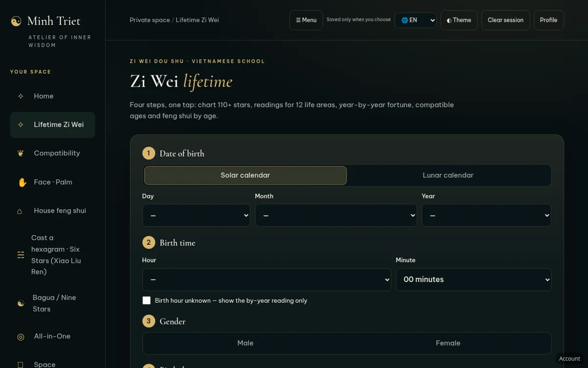Open Bagua / Nine Stars page
Screen dimensions: 588x368
coord(52,303)
